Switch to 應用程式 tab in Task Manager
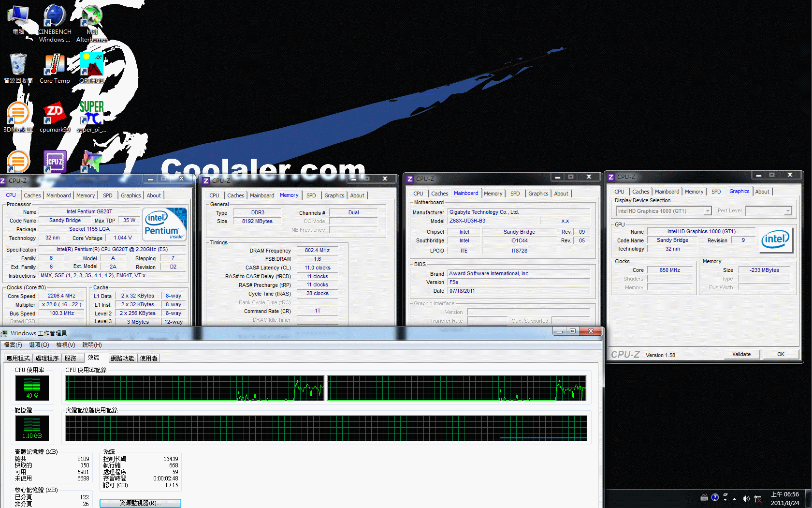Image resolution: width=812 pixels, height=508 pixels. click(18, 359)
